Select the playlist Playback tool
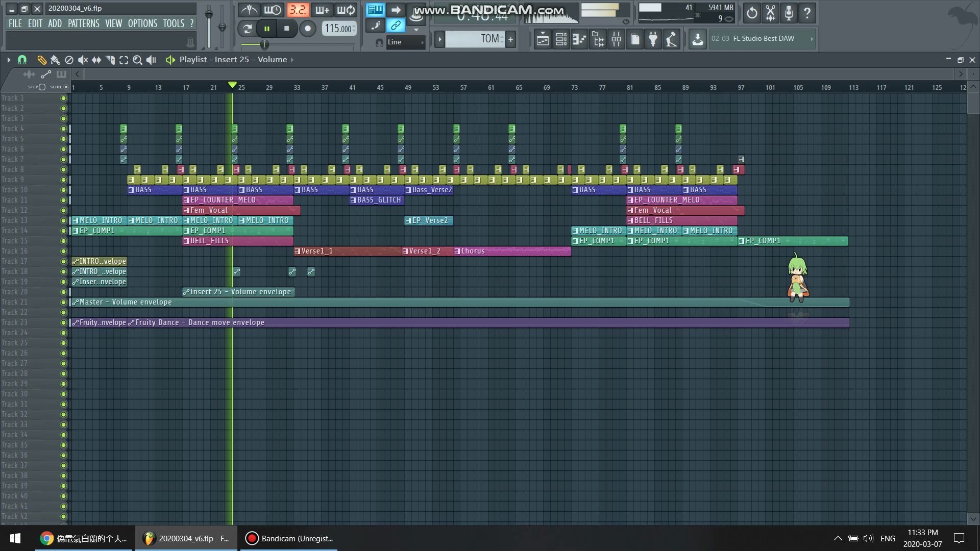980x551 pixels. (151, 60)
